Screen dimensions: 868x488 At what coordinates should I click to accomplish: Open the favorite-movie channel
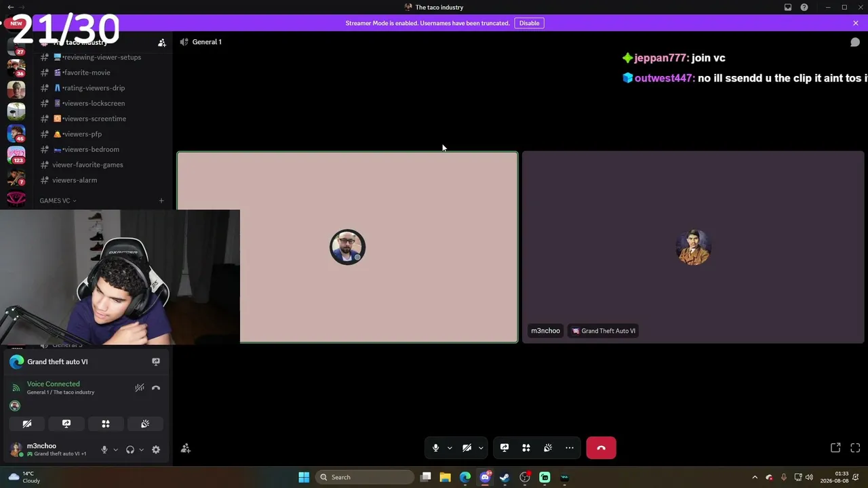(x=102, y=73)
